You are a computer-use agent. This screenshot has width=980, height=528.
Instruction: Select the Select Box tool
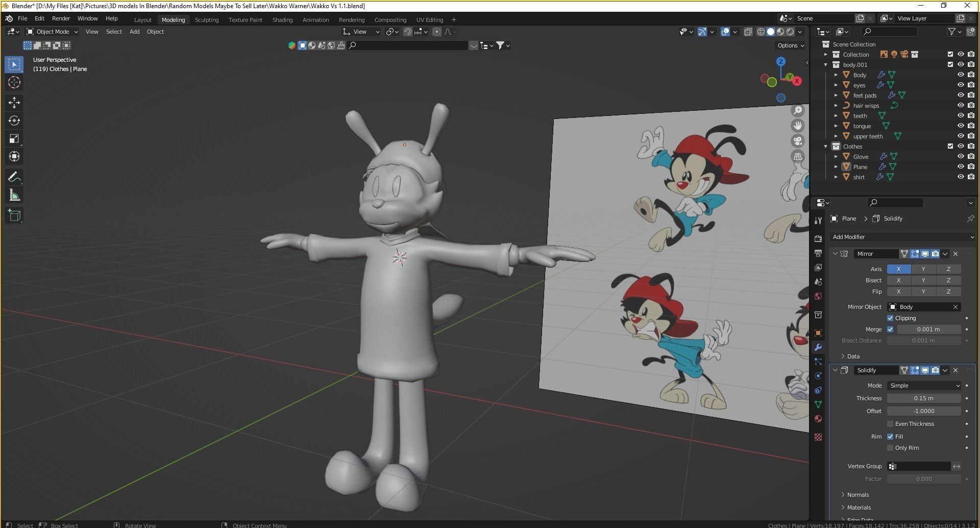(x=14, y=64)
